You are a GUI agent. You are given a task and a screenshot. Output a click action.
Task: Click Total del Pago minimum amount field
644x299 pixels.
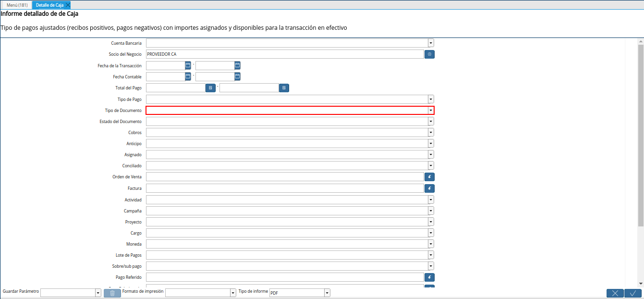point(176,88)
